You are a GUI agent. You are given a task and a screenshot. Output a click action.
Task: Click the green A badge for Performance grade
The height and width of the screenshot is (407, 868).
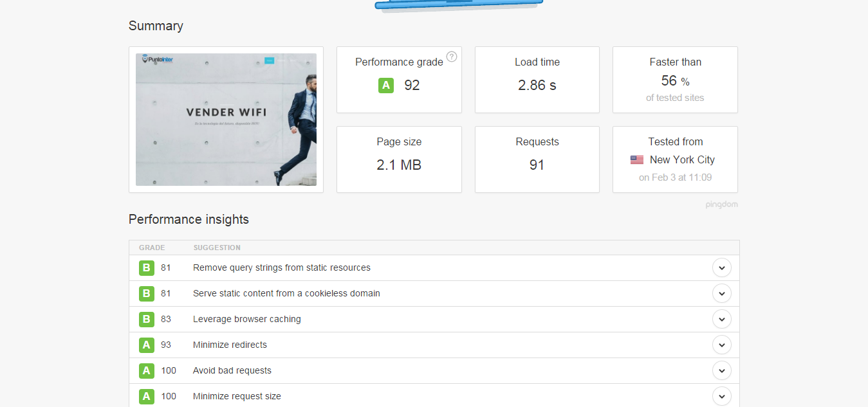click(385, 85)
